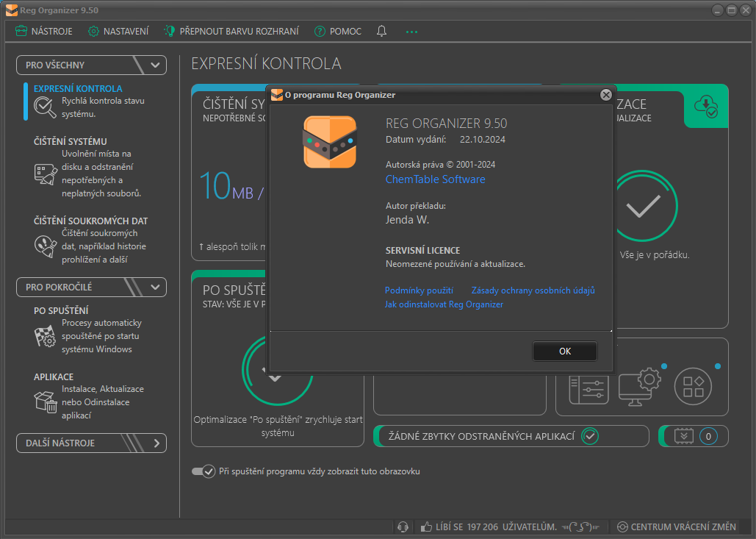Click the headset support icon in status bar
The height and width of the screenshot is (539, 756).
tap(403, 526)
